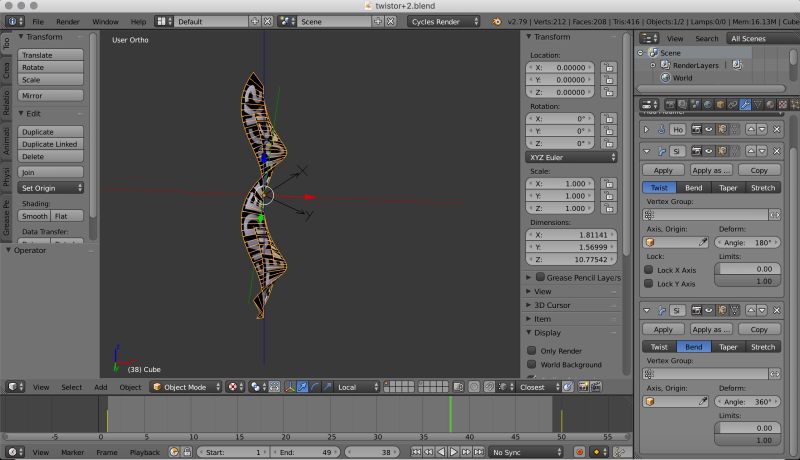Screen dimensions: 800x460
Task: Copy the Bend SimpleDeform modifier
Action: pyautogui.click(x=759, y=329)
